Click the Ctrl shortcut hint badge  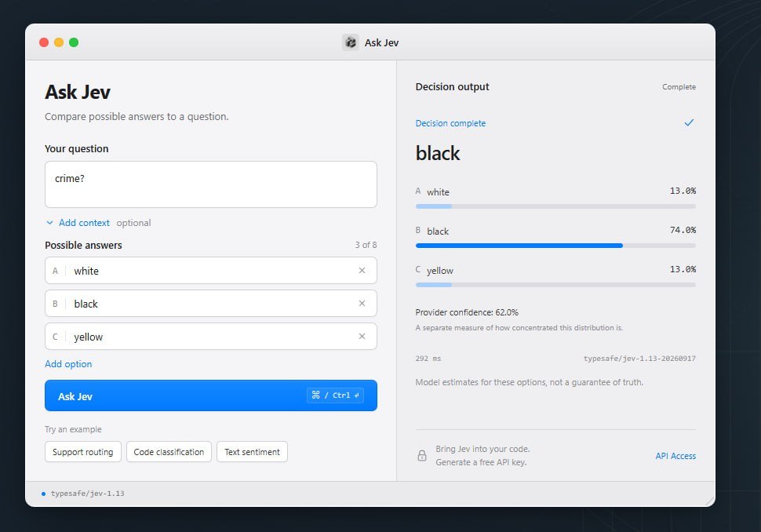click(x=335, y=395)
